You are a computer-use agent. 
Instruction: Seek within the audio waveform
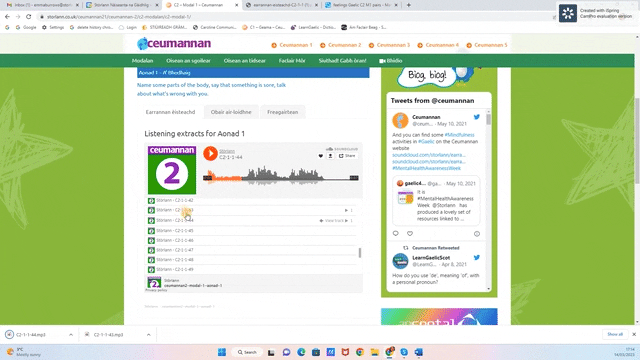point(281,177)
